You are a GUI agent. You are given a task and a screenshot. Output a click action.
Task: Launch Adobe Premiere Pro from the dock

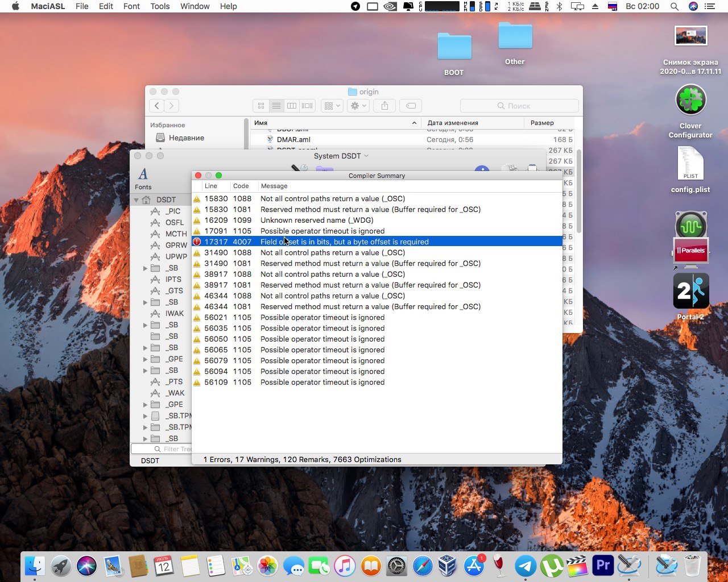coord(603,566)
